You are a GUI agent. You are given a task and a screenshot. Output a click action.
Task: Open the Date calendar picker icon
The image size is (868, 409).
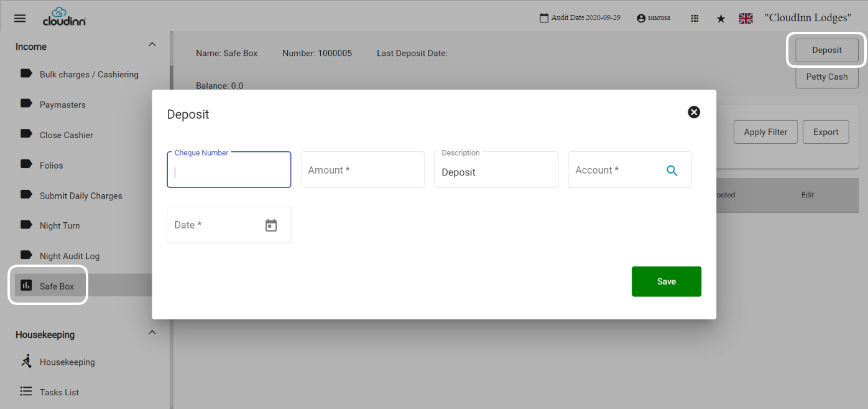[271, 225]
